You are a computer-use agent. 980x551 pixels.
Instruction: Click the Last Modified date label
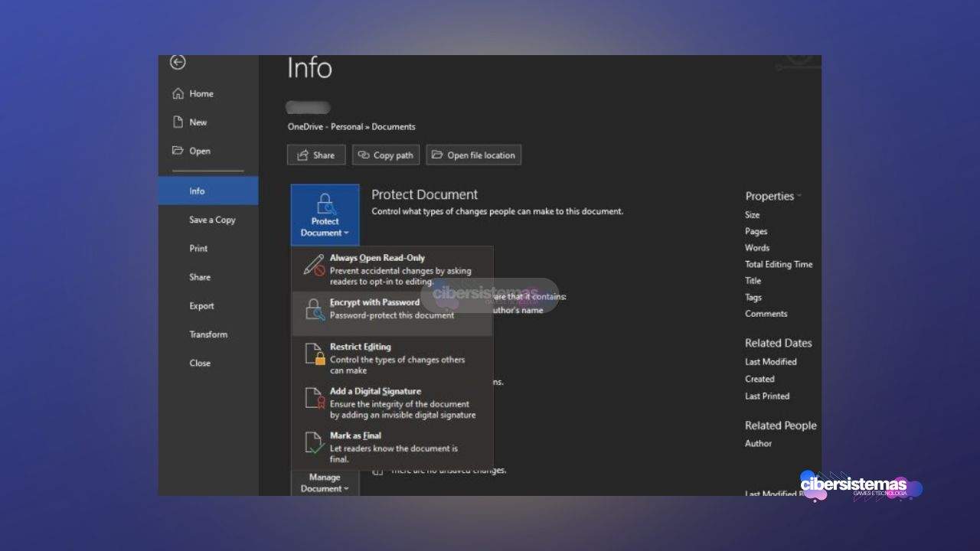tap(771, 362)
